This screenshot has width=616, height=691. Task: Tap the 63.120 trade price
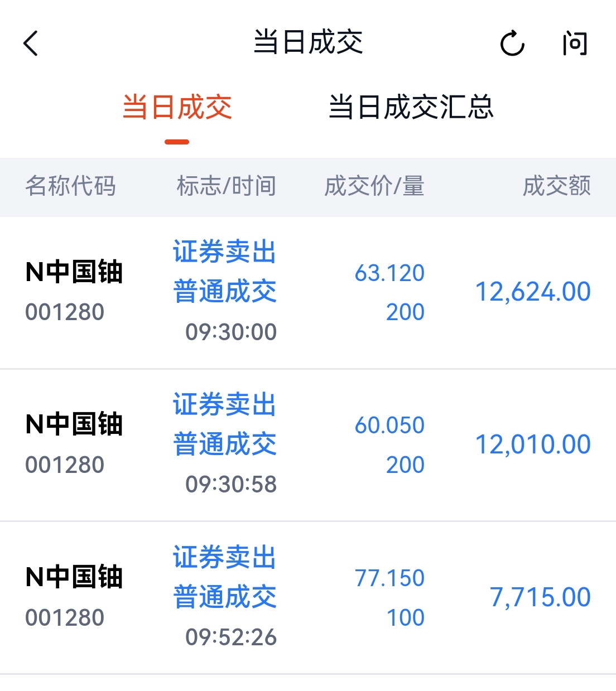[389, 273]
